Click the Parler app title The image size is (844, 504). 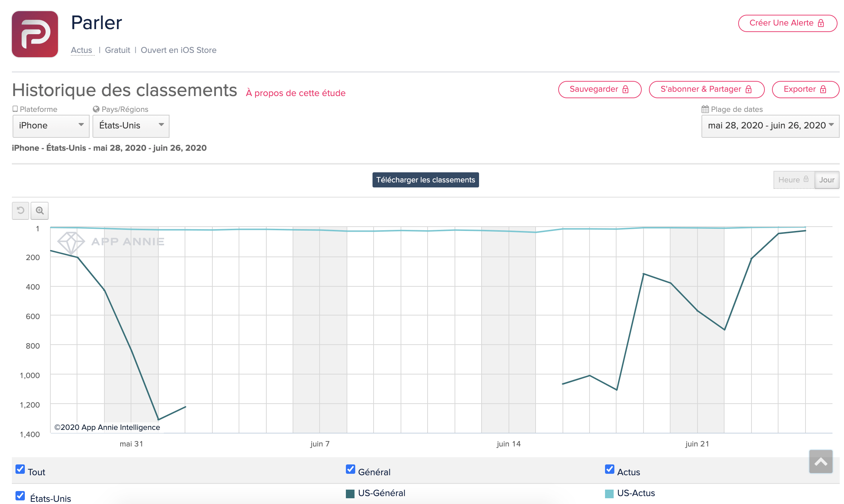96,23
